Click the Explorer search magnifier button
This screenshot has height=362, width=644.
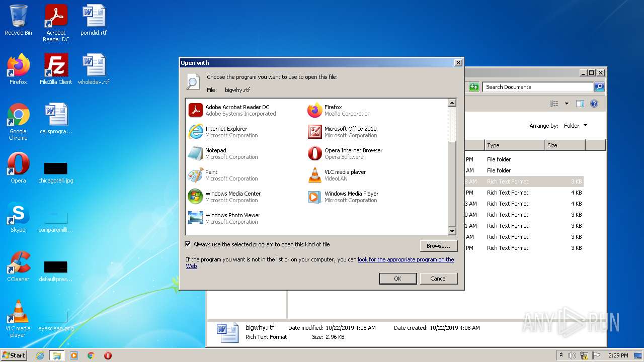(599, 87)
